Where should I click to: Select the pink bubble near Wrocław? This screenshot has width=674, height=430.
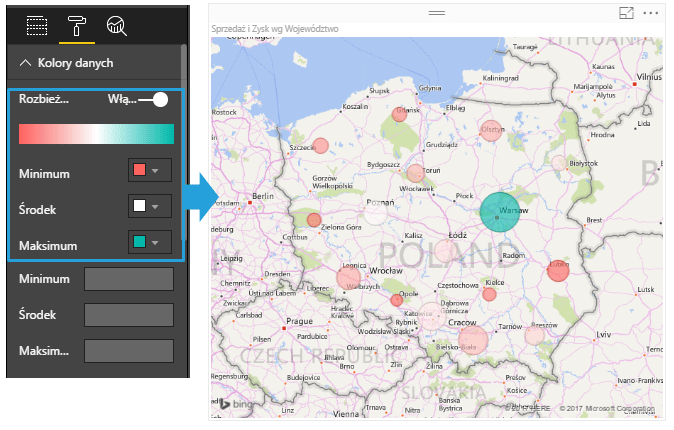coord(349,277)
